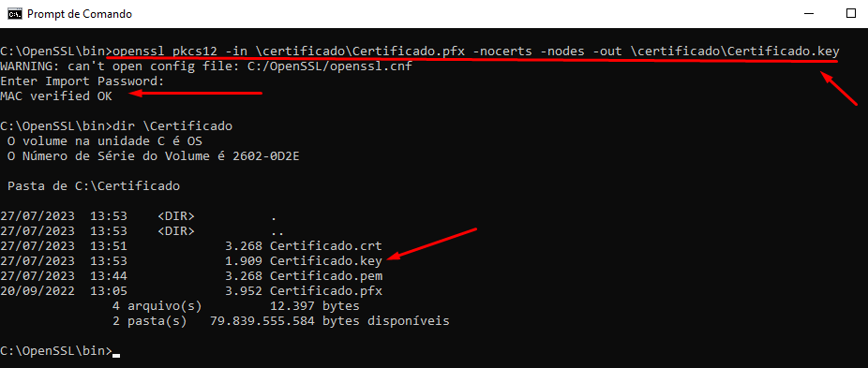Click the '79.839.555.584 bytes disponíveis' text
The image size is (868, 368).
pyautogui.click(x=330, y=320)
